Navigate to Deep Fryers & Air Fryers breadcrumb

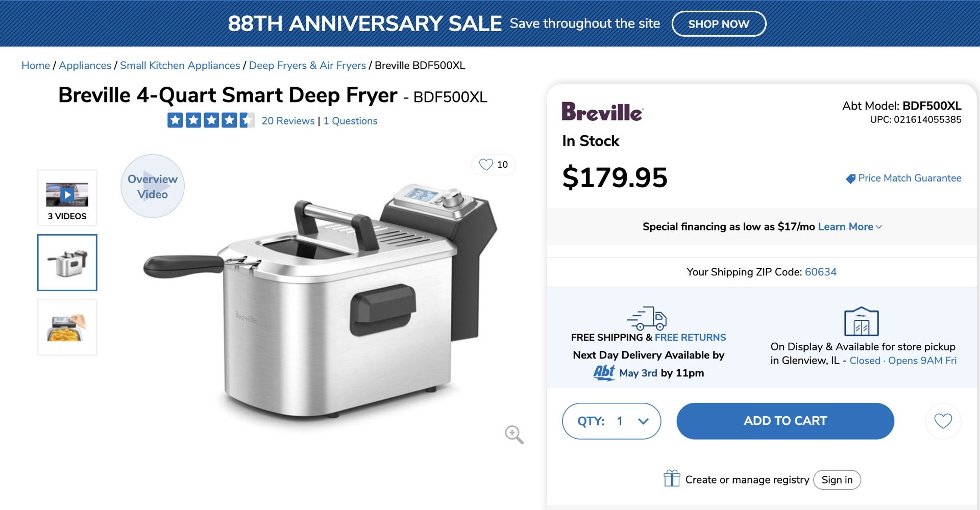[x=307, y=65]
